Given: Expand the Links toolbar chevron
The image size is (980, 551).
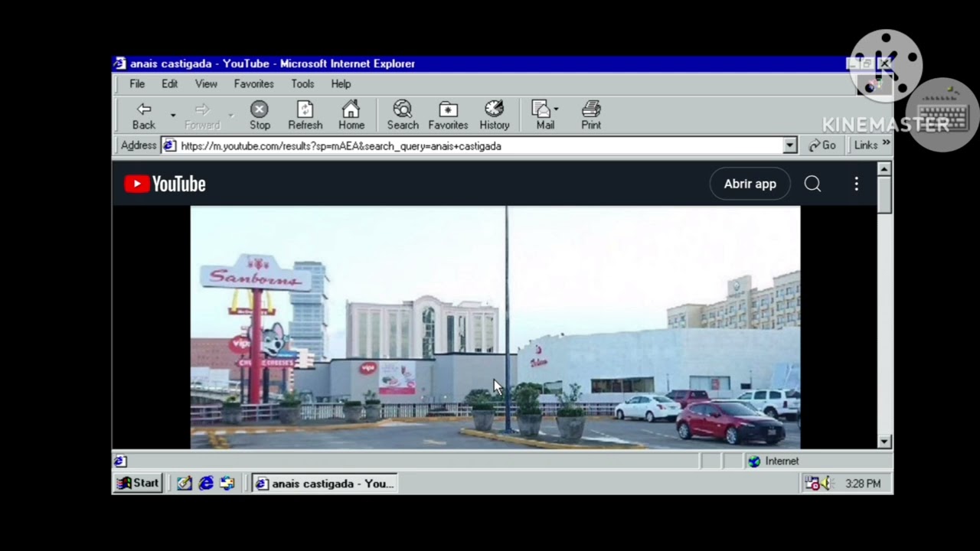Looking at the screenshot, I should 887,145.
